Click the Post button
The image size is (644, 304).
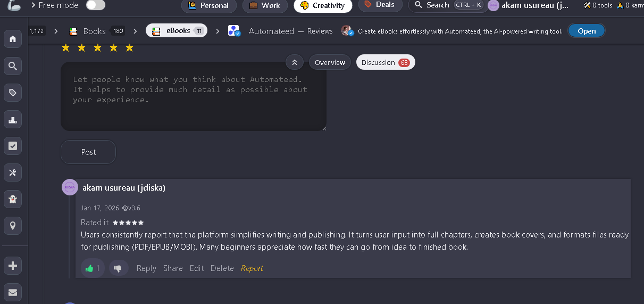[x=88, y=152]
